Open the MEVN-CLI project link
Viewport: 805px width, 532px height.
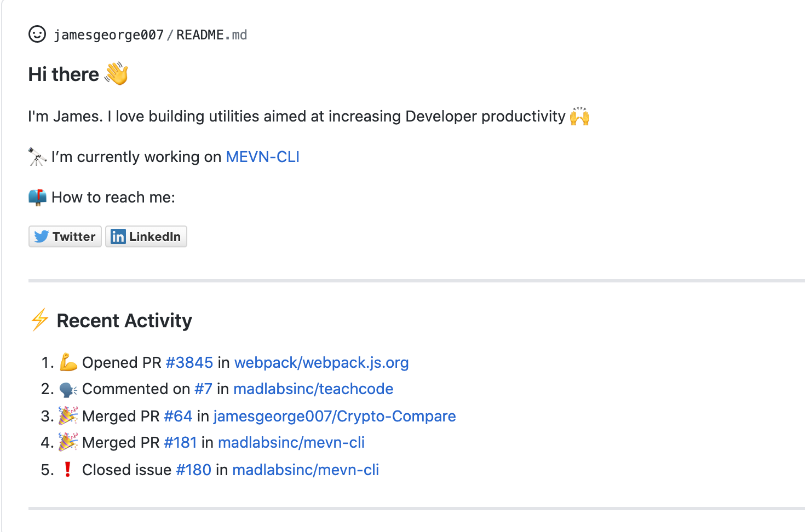coord(262,157)
